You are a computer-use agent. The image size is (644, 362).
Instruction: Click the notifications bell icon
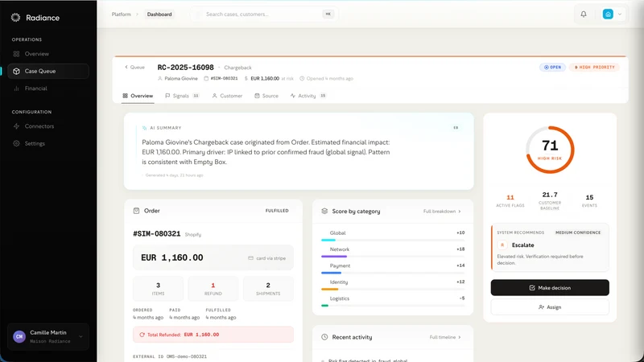point(583,14)
